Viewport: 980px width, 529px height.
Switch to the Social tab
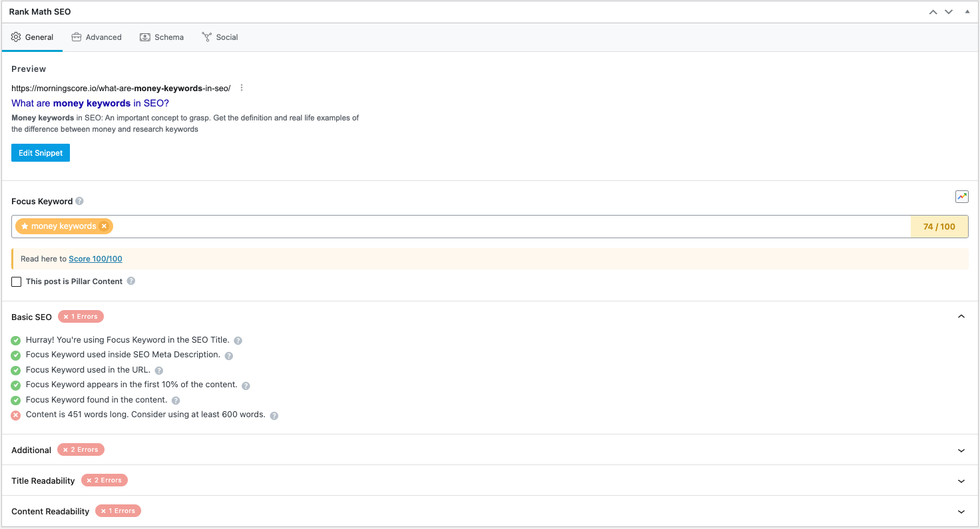coord(220,37)
